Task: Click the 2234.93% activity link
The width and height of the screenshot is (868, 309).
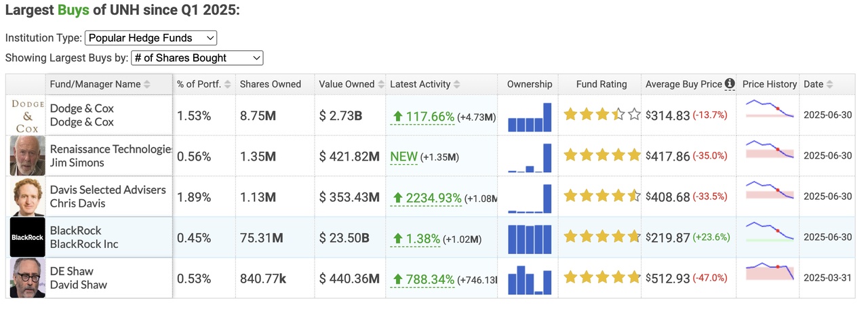Action: click(x=427, y=198)
